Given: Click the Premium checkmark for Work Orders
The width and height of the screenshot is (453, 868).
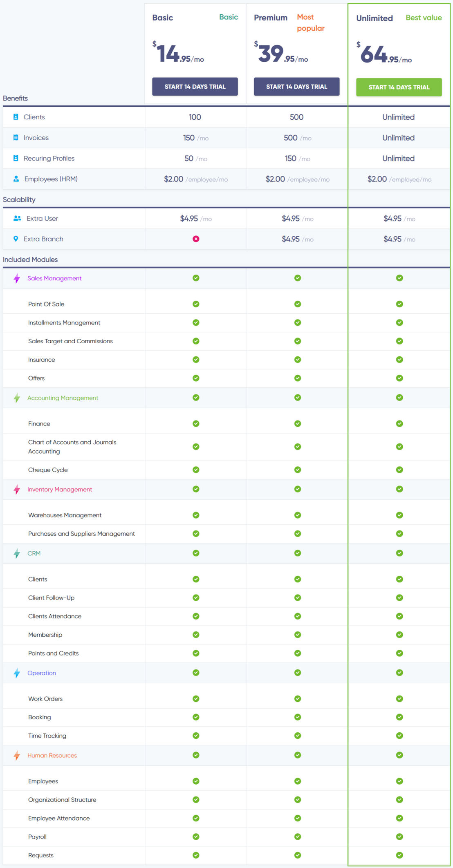Looking at the screenshot, I should pyautogui.click(x=298, y=699).
